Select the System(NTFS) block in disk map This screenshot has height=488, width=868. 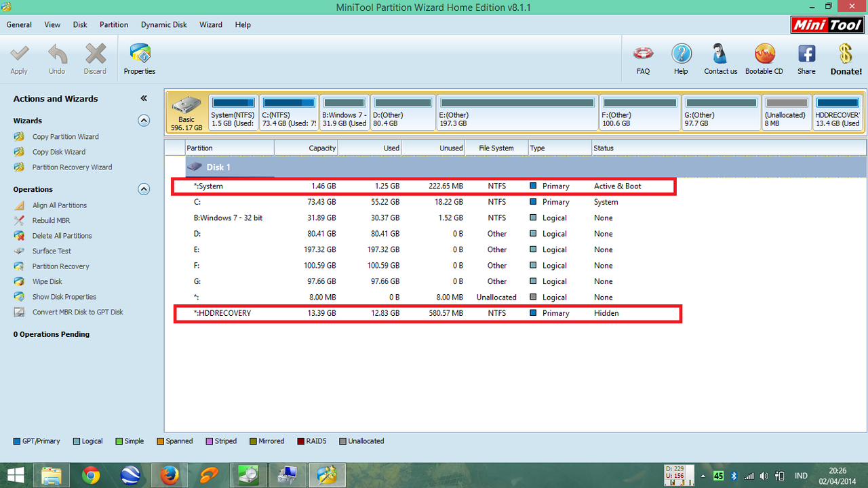click(233, 113)
